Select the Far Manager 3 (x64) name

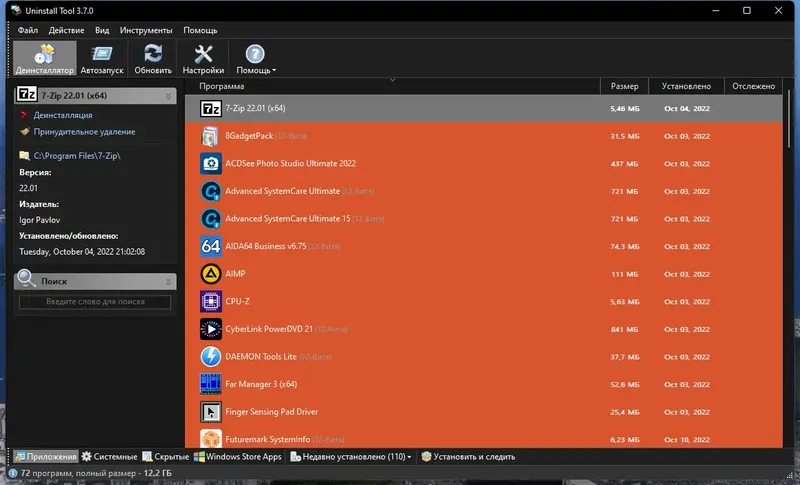[261, 384]
